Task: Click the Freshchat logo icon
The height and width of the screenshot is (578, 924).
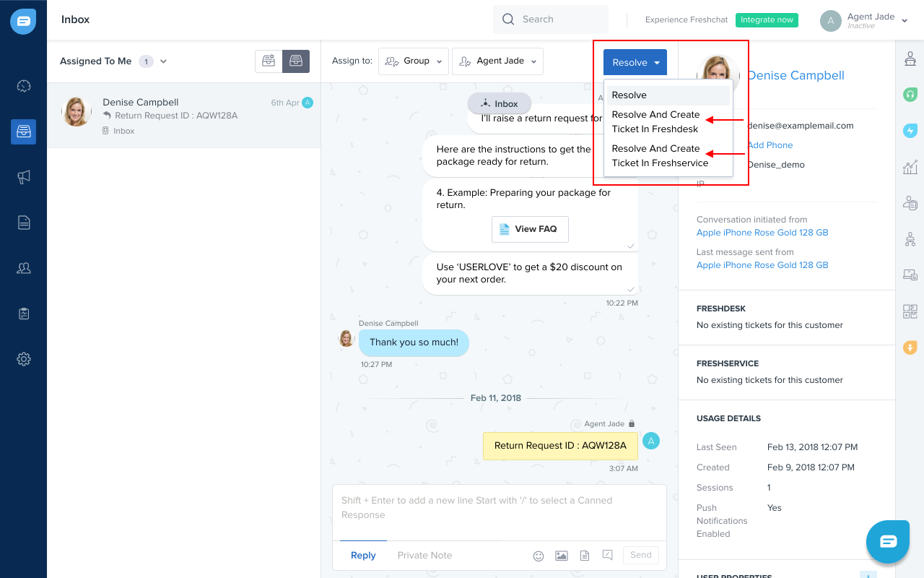Action: click(23, 21)
